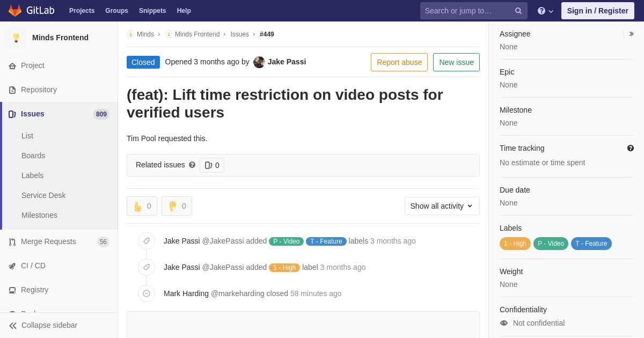Click the Closed status badge

pos(143,62)
